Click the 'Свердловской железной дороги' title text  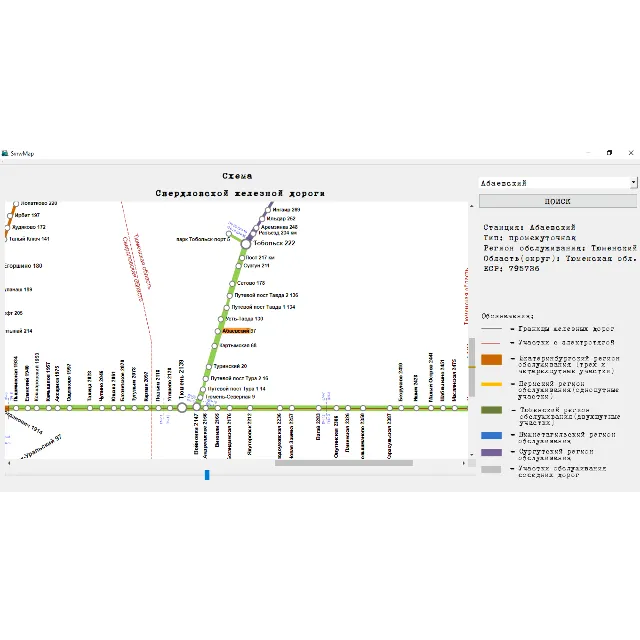pyautogui.click(x=240, y=193)
